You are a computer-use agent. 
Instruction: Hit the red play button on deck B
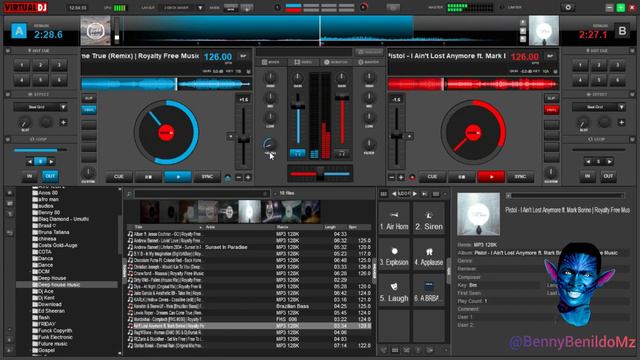point(491,177)
